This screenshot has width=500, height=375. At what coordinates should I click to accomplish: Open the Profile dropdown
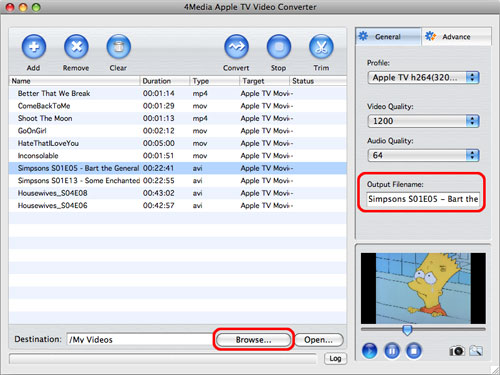[423, 78]
